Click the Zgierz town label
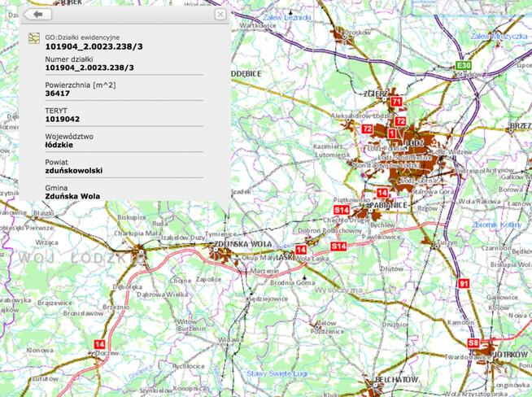The height and width of the screenshot is (397, 532). pyautogui.click(x=376, y=94)
